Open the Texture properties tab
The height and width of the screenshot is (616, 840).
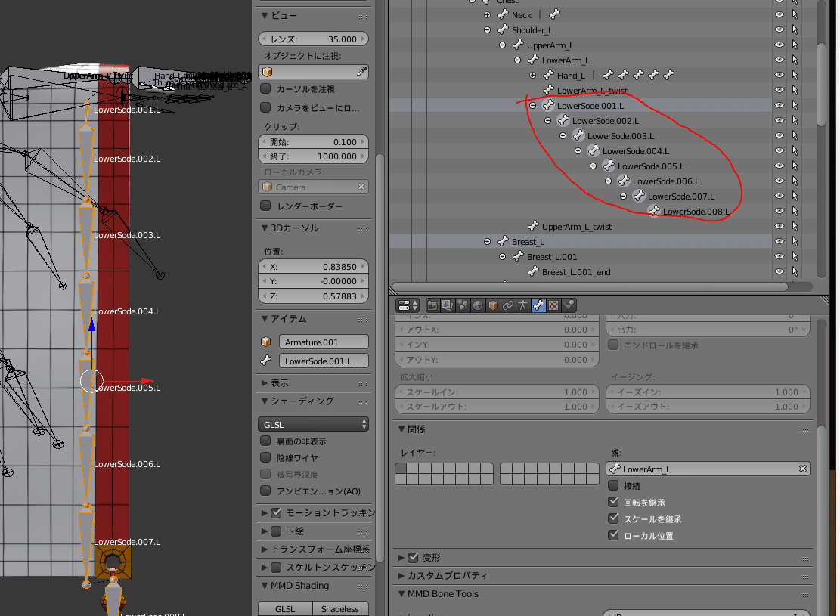coord(553,305)
